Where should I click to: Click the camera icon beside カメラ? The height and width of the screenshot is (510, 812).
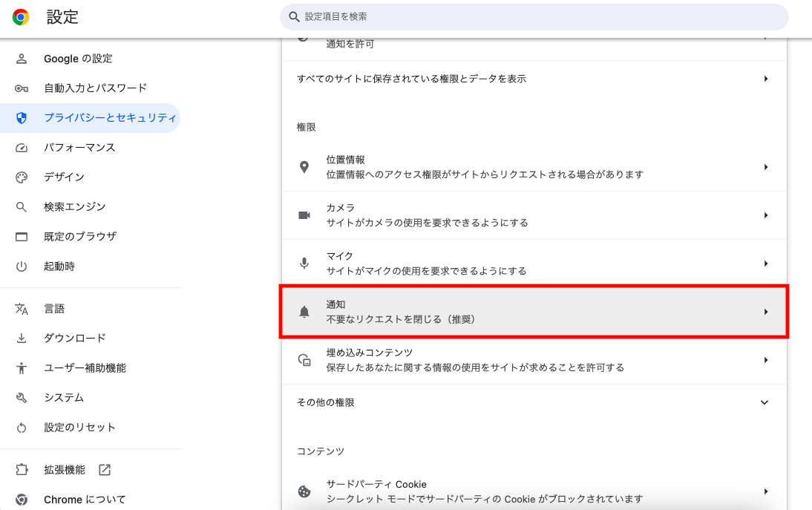tap(304, 215)
